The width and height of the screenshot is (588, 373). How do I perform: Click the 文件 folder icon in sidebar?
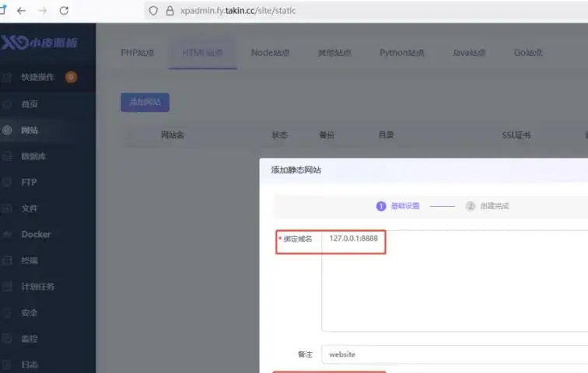tap(7, 208)
